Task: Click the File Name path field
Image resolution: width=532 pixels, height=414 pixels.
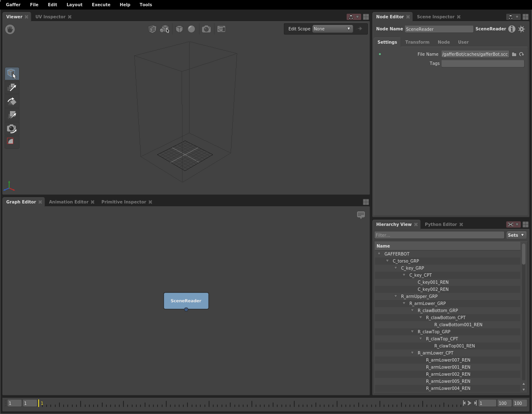Action: tap(475, 54)
